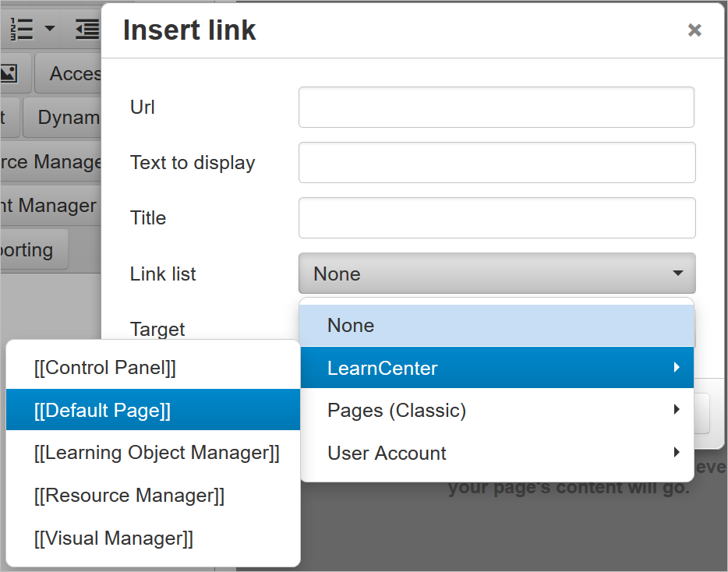Select None in the link list

497,326
